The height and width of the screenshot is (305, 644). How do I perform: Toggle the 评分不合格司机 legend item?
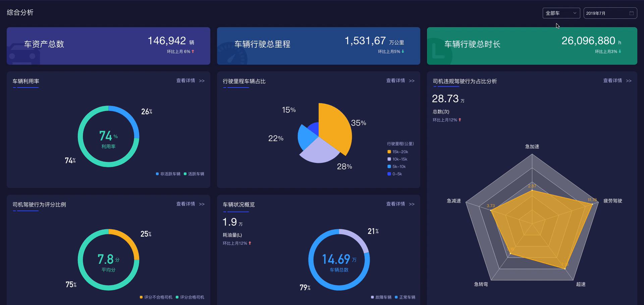(156, 297)
